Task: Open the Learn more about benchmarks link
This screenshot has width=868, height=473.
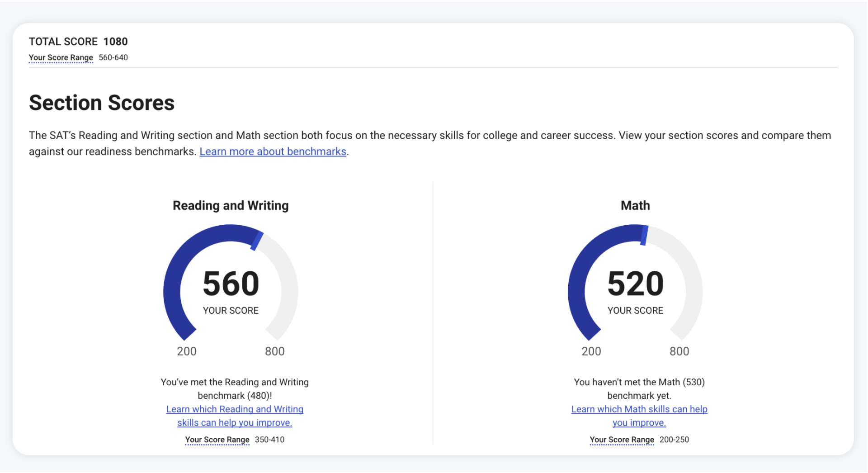Action: click(x=272, y=151)
